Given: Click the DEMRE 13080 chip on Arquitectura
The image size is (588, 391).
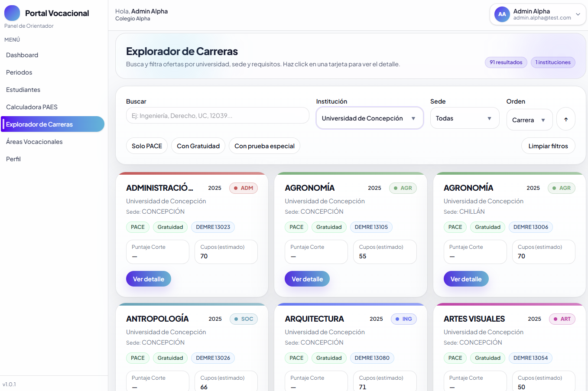Looking at the screenshot, I should tap(372, 358).
